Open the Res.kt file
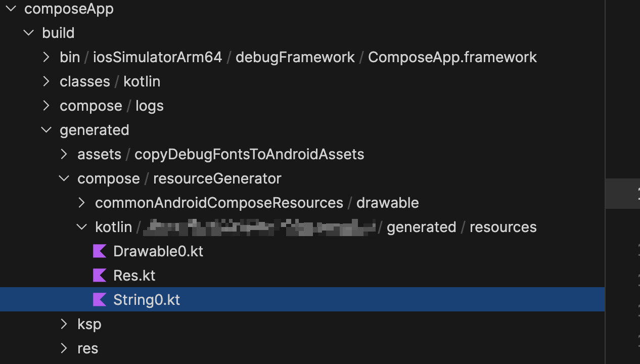The image size is (640, 364). (134, 276)
